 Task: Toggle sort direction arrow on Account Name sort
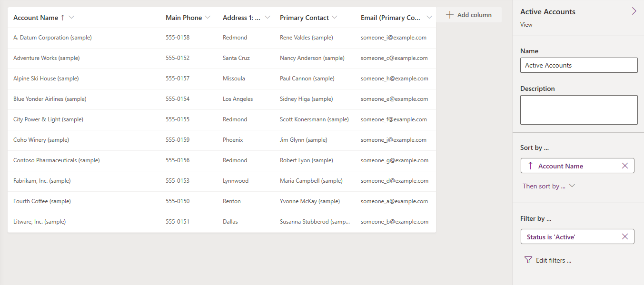(x=530, y=166)
